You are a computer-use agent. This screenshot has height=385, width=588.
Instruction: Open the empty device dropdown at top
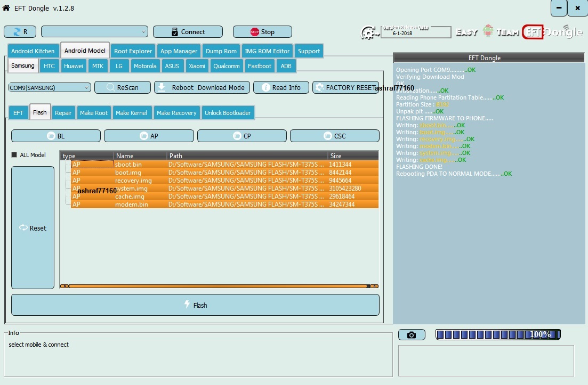pos(94,32)
